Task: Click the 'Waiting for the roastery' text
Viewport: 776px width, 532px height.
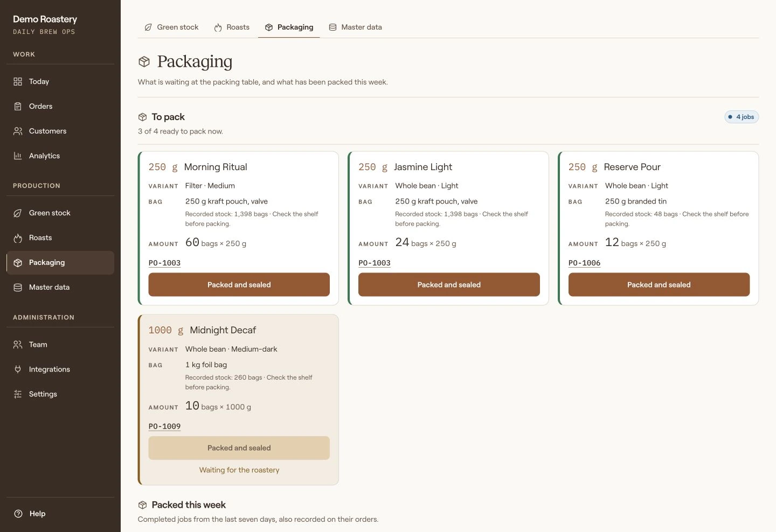Action: 239,470
